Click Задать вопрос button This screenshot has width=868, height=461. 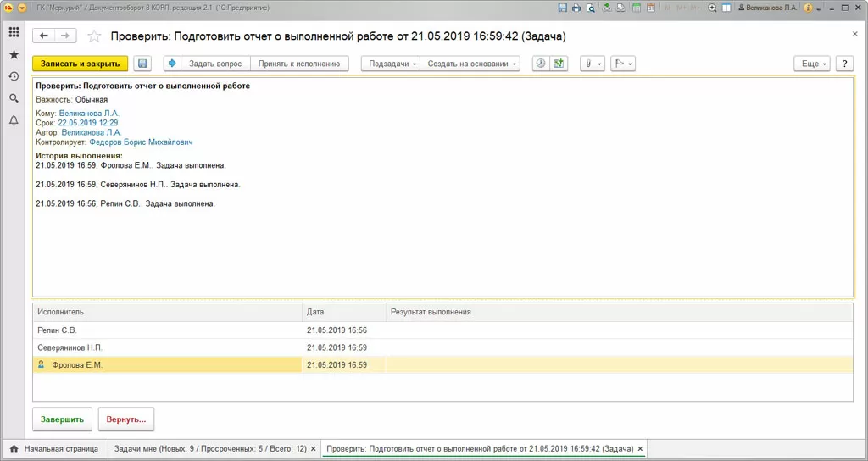tap(215, 64)
